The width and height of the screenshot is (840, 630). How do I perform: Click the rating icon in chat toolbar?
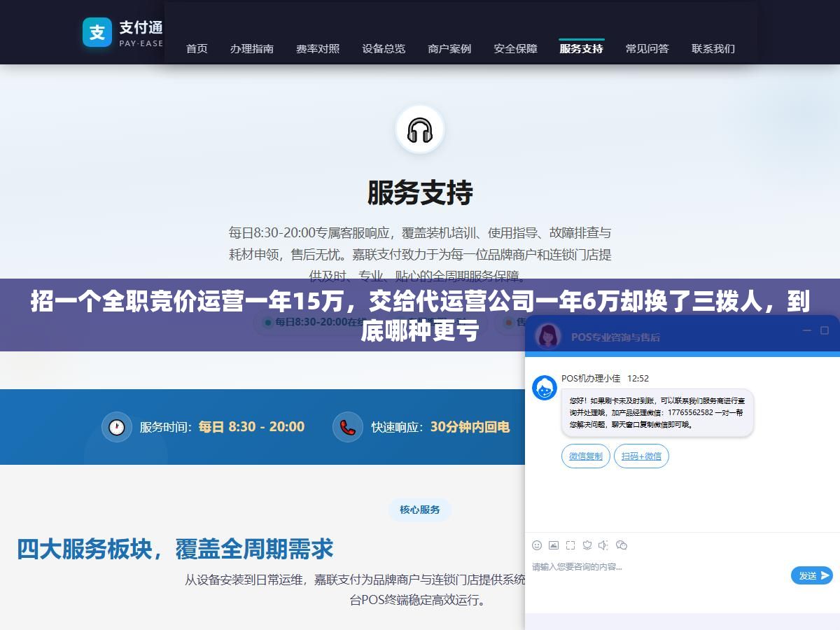[587, 545]
